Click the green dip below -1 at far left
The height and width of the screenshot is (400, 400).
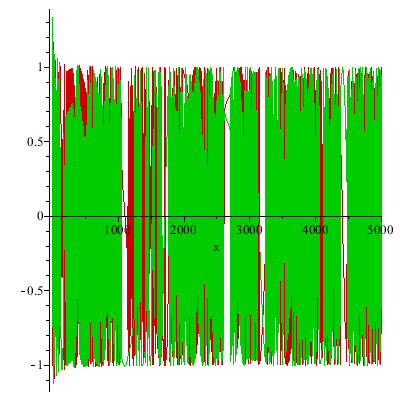(53, 377)
